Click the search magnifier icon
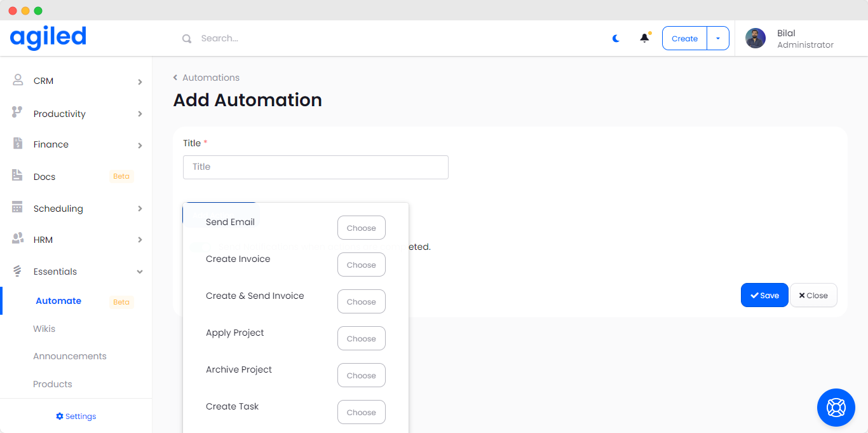Image resolution: width=868 pixels, height=433 pixels. [187, 39]
